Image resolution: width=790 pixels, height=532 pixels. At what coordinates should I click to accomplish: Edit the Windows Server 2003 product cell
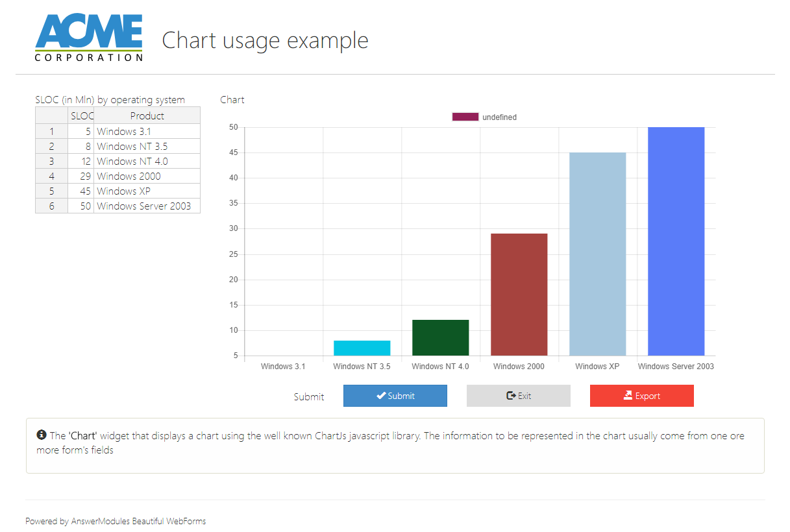tap(147, 206)
